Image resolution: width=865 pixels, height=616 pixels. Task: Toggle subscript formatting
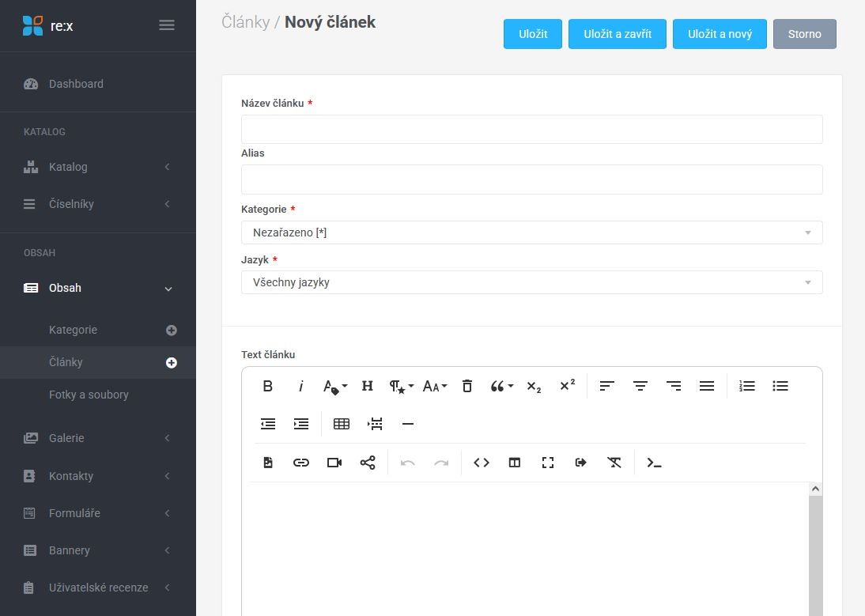(534, 386)
